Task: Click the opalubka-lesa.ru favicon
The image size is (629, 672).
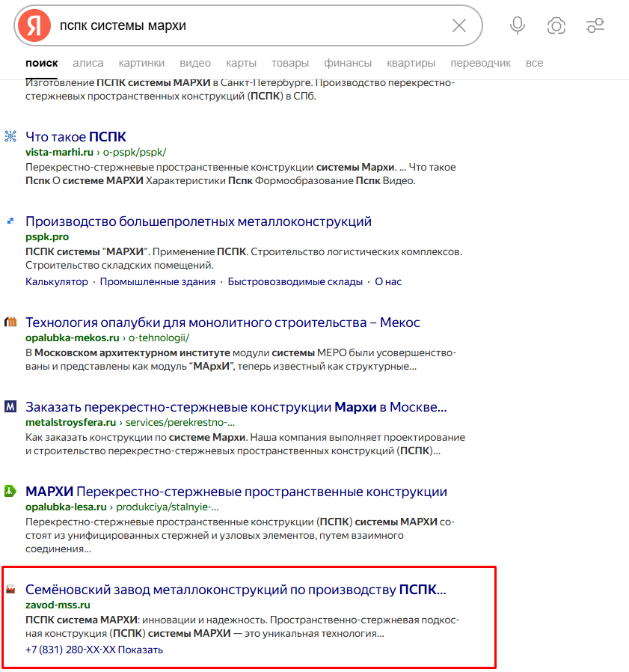Action: pyautogui.click(x=10, y=491)
